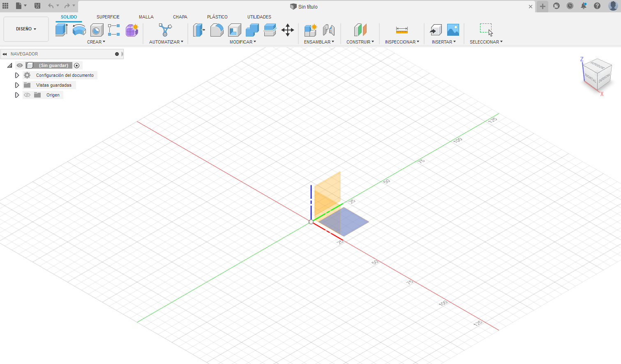Expand the CONSTRUIR dropdown menu
Screen dimensions: 621x364
point(360,42)
